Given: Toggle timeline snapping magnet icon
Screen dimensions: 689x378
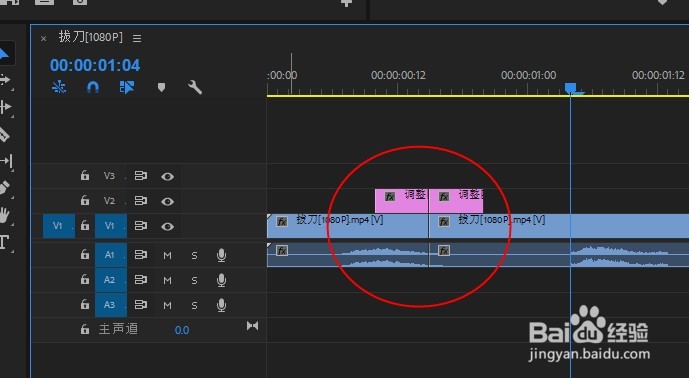Looking at the screenshot, I should (x=93, y=87).
